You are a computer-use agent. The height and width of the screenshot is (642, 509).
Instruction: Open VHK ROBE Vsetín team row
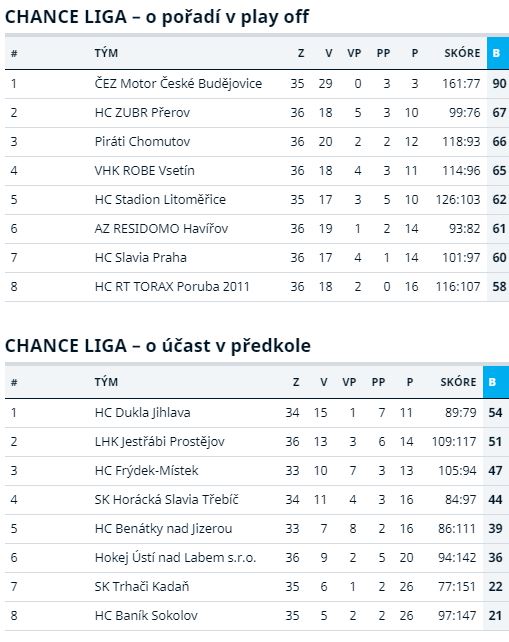tap(256, 171)
